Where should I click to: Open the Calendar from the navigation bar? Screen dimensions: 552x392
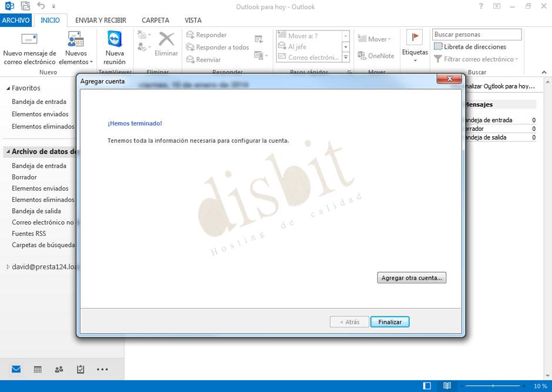37,369
